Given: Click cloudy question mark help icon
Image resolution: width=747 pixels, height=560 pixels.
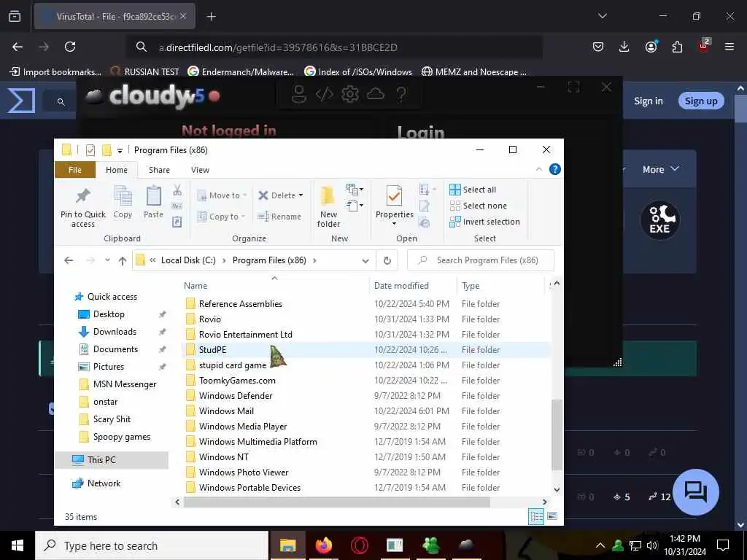Looking at the screenshot, I should [401, 94].
